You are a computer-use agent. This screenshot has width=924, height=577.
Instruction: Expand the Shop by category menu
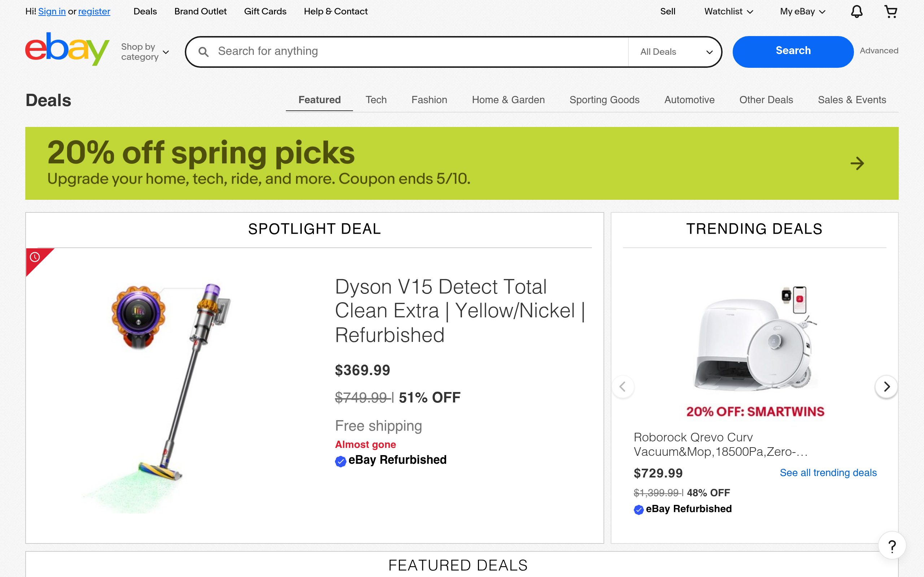145,52
